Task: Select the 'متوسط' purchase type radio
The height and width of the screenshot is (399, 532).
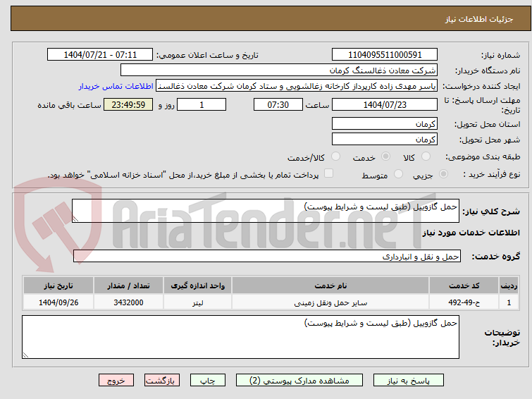Action: (398, 174)
